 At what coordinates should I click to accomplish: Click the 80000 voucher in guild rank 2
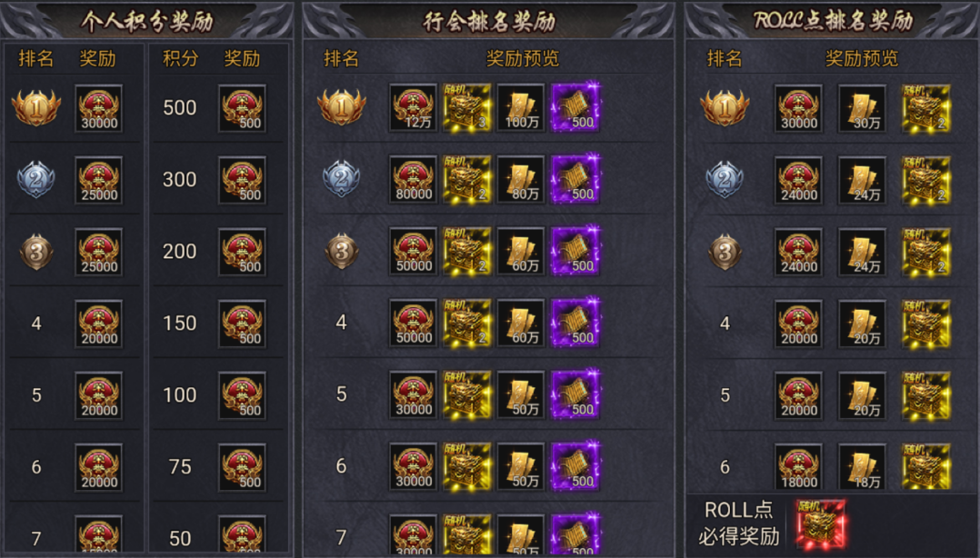tap(413, 179)
